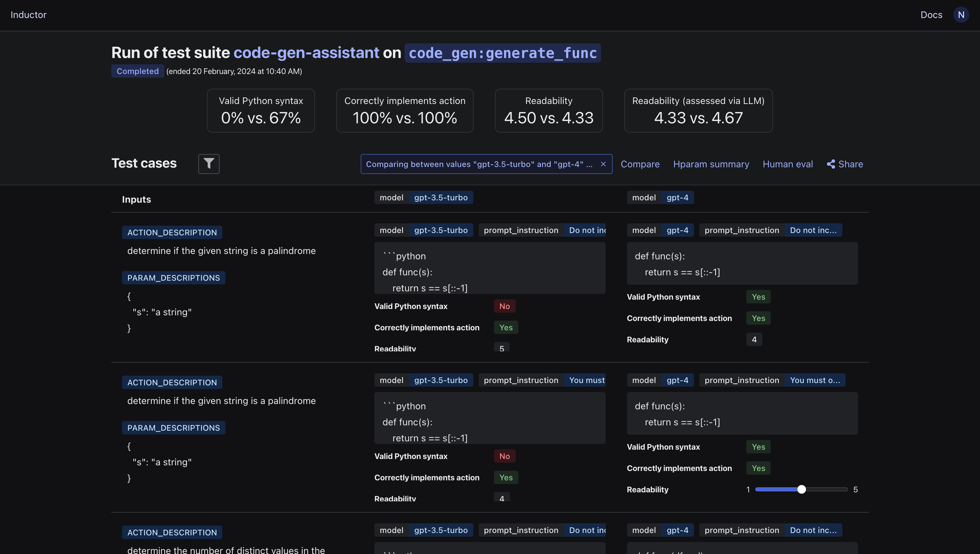The image size is (980, 554).
Task: Select the Readability (assessed via LLM) card
Action: [698, 110]
